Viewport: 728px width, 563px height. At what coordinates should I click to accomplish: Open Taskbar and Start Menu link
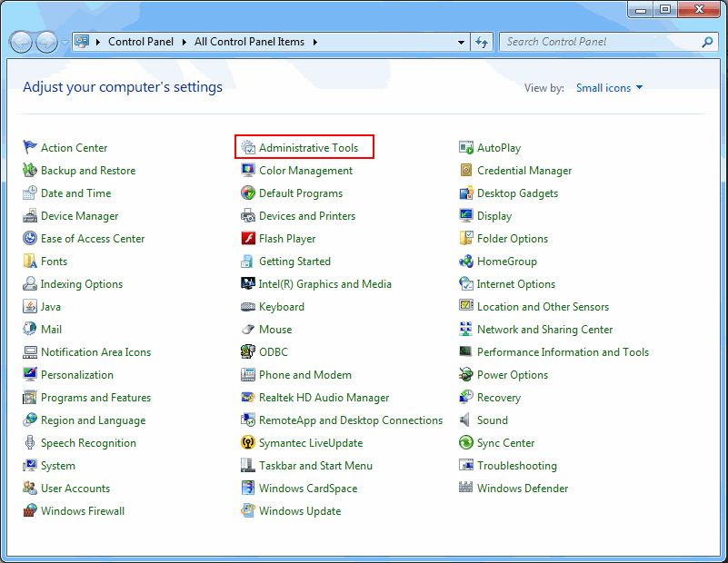(315, 466)
